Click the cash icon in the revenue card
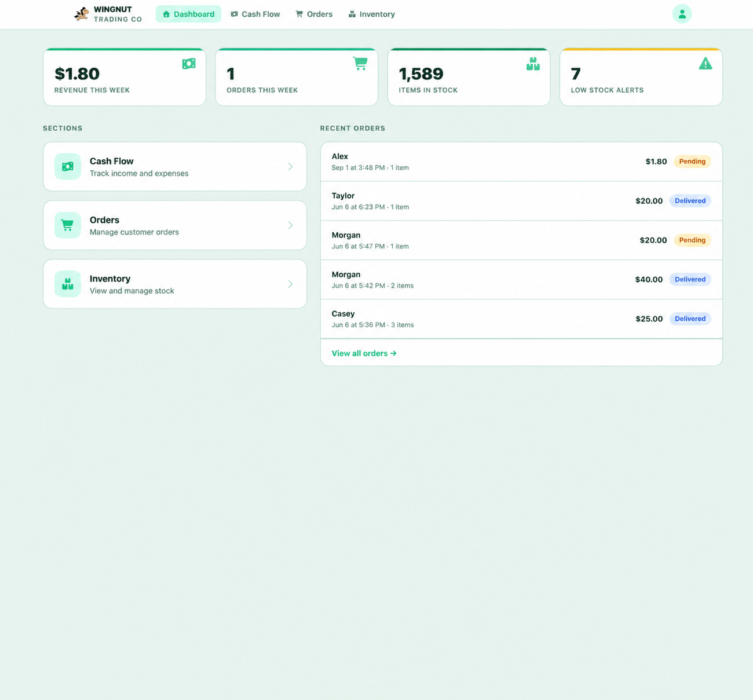Viewport: 753px width, 700px height. [x=189, y=64]
